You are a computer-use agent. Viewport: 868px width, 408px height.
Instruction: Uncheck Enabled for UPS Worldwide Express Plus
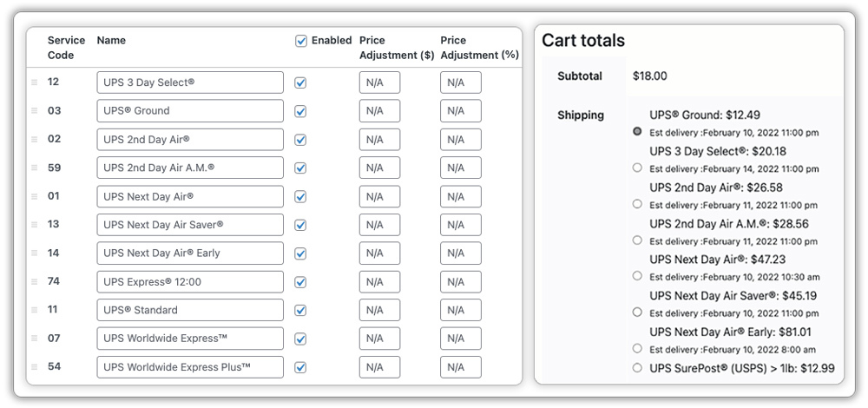[x=300, y=367]
